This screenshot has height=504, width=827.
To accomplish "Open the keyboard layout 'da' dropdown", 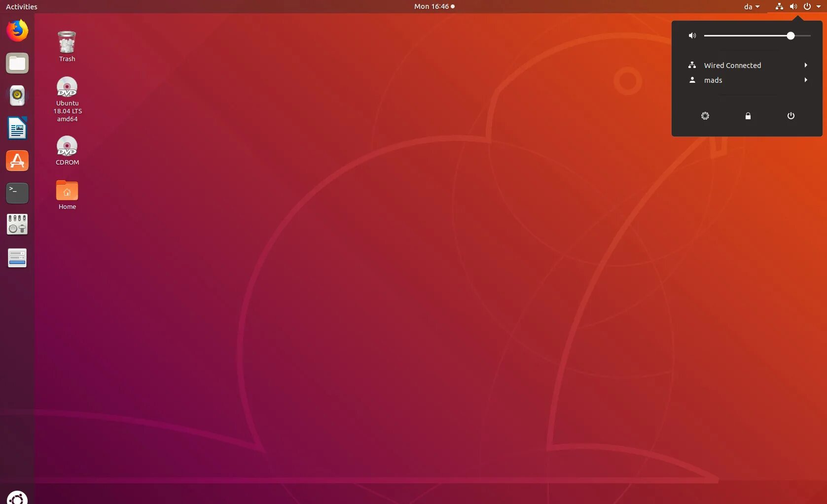I will (x=752, y=6).
